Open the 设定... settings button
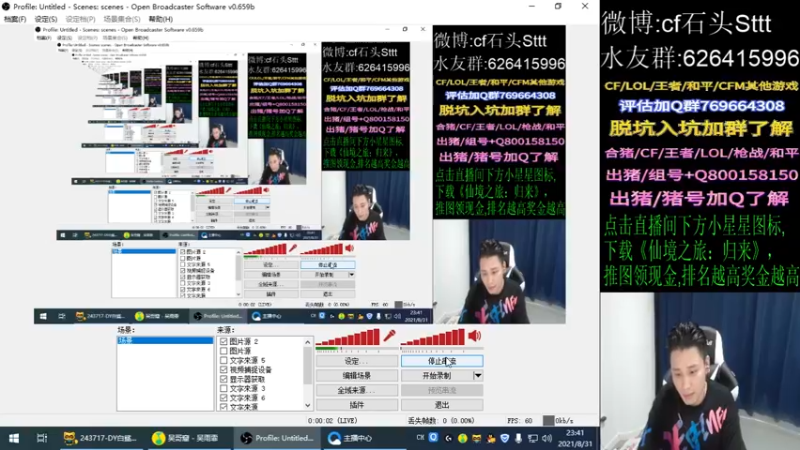The width and height of the screenshot is (800, 450). (357, 361)
